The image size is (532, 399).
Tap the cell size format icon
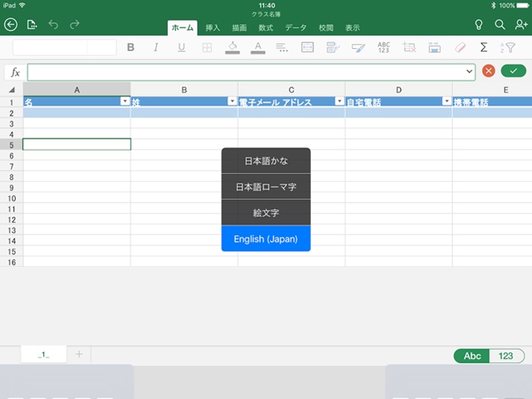click(x=434, y=47)
